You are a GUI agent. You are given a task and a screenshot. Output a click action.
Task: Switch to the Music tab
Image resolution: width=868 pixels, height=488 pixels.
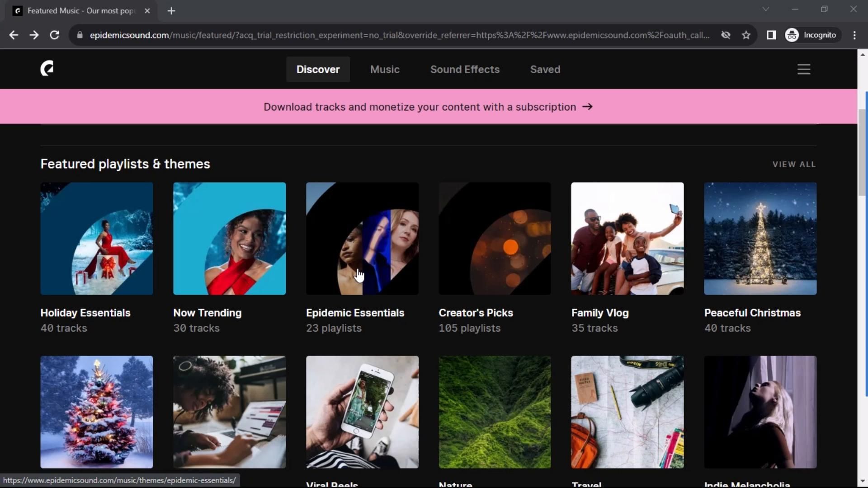tap(385, 69)
